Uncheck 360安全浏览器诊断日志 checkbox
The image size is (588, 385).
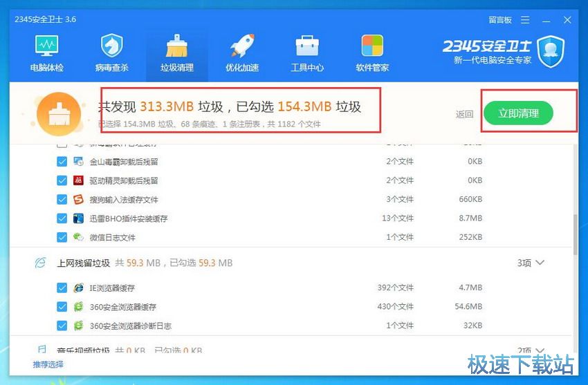click(x=62, y=326)
